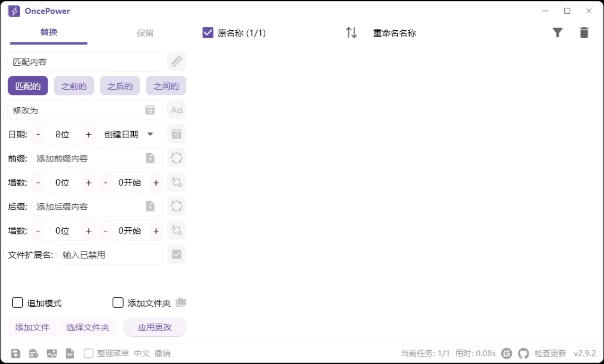Click the suffix loop cycle icon
The image size is (604, 364).
[x=176, y=206]
